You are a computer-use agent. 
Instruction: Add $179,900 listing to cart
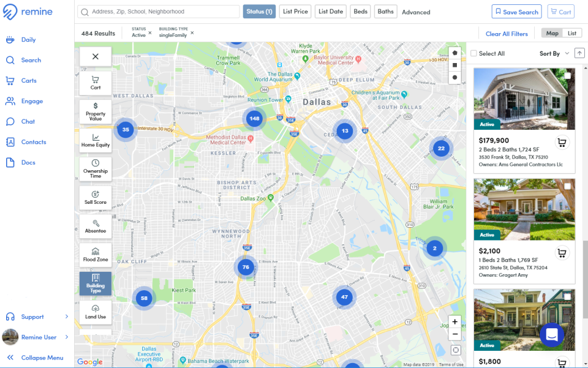tap(562, 143)
